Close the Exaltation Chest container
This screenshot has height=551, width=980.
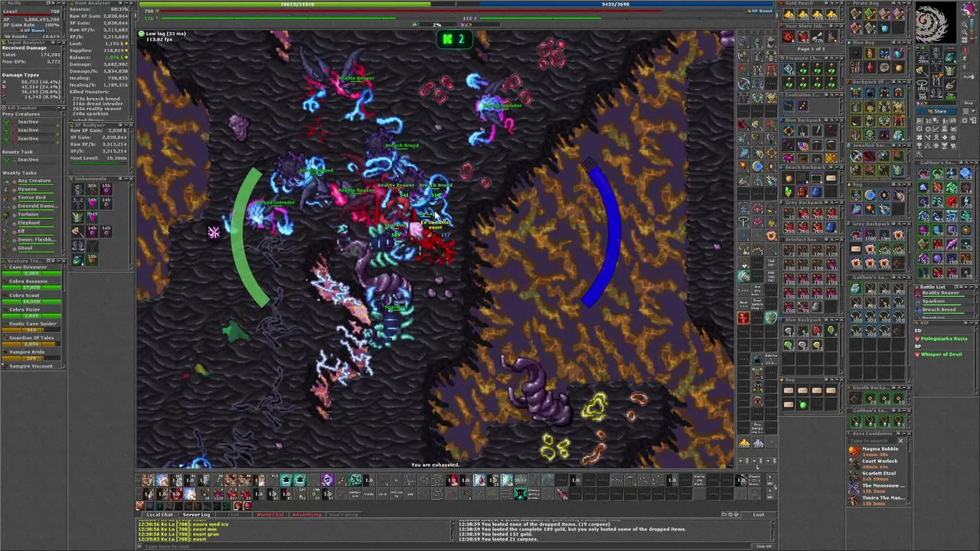(x=841, y=95)
